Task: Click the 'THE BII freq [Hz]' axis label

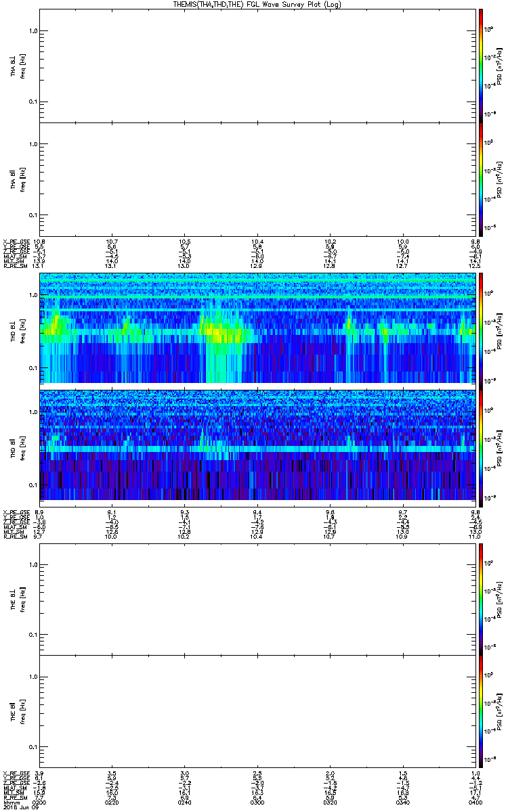Action: (18, 710)
